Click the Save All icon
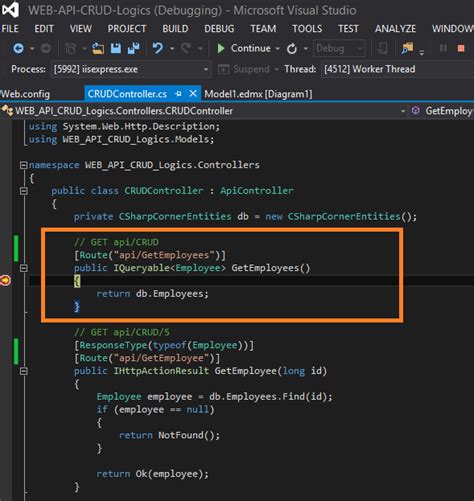The height and width of the screenshot is (501, 474). tap(134, 48)
